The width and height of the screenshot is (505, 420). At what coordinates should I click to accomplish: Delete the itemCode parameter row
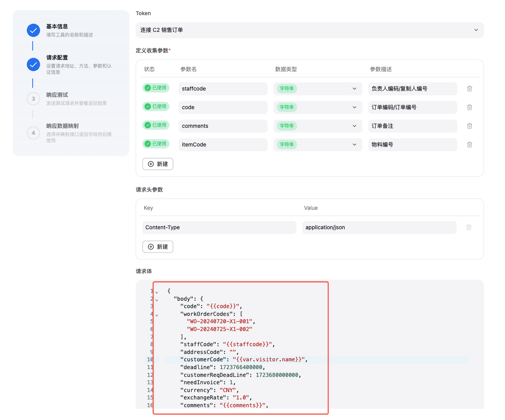click(x=469, y=145)
